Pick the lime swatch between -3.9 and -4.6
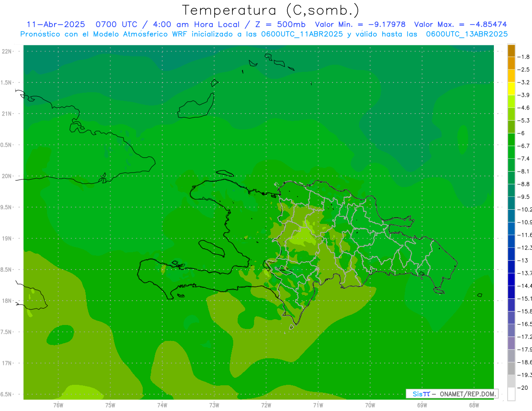The image size is (532, 411). (x=511, y=102)
